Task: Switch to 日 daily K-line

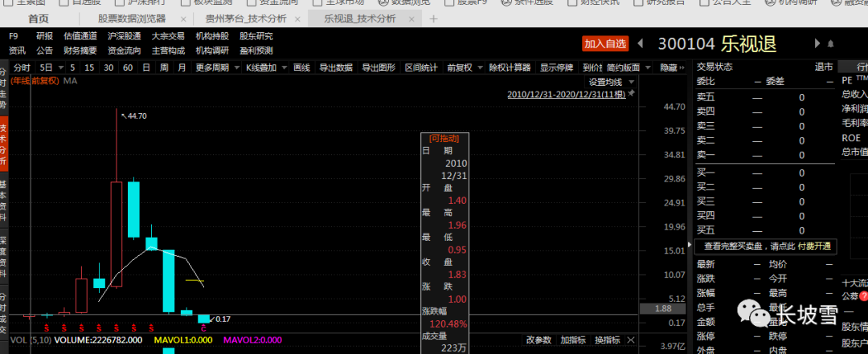Action: (x=146, y=67)
